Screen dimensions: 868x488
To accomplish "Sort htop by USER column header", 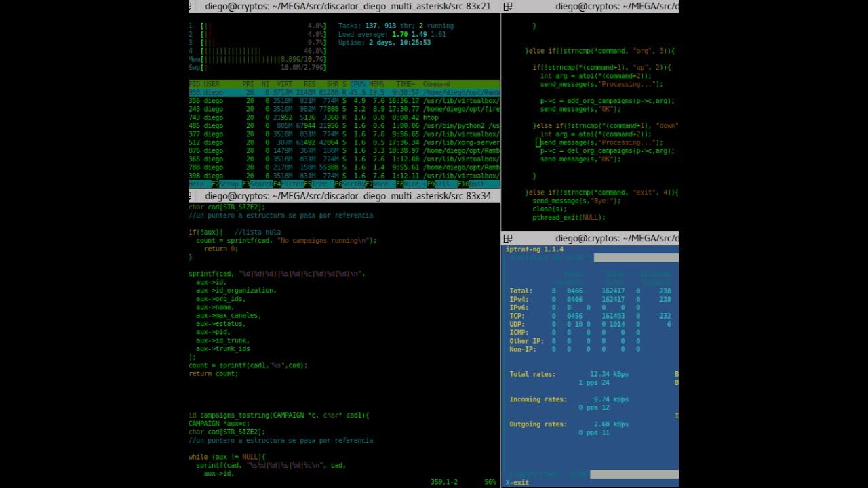I will 212,84.
